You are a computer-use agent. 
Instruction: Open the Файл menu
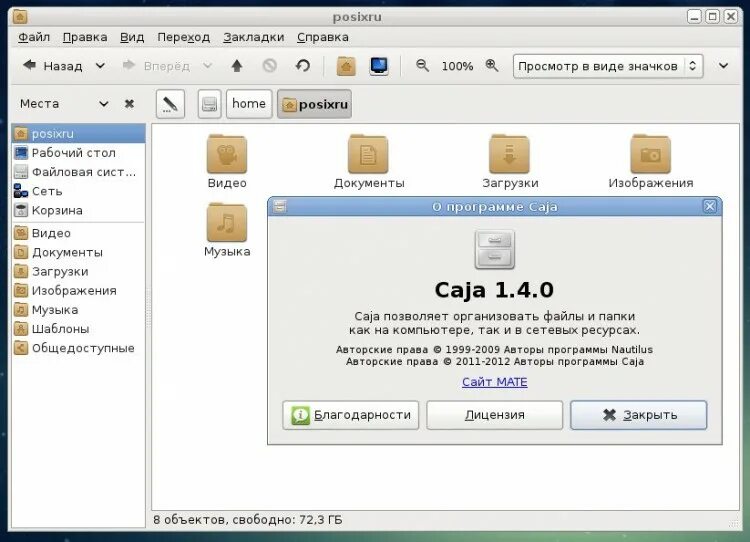tap(34, 37)
